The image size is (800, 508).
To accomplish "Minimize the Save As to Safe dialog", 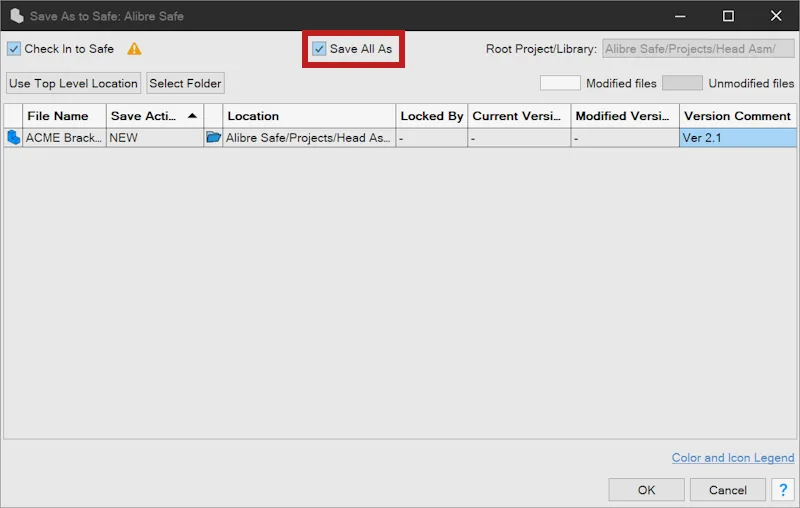I will (680, 16).
